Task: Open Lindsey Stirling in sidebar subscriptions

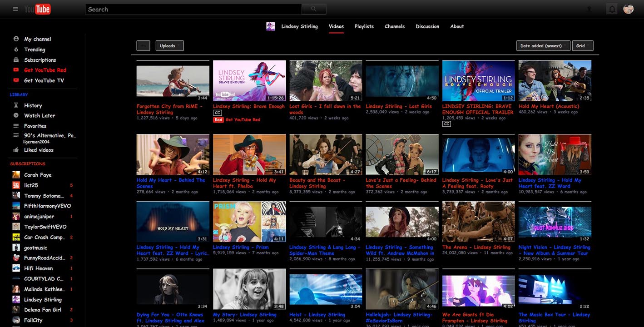Action: tap(43, 300)
